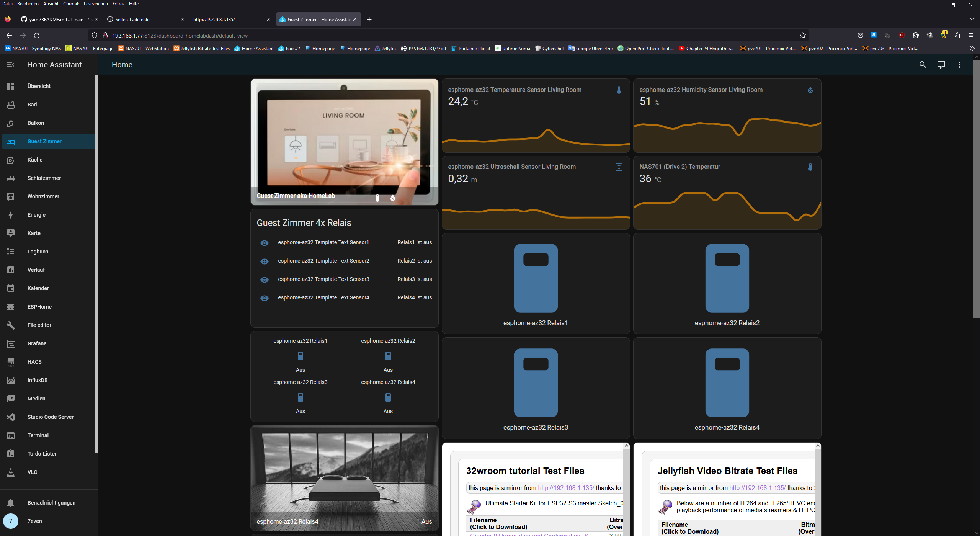Open Studio Code Server in sidebar

point(50,417)
